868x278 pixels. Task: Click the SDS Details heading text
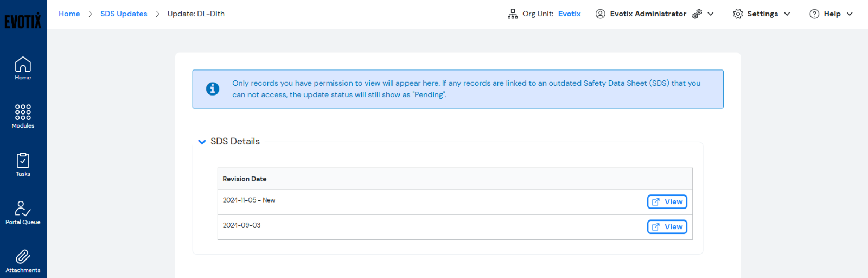point(235,141)
